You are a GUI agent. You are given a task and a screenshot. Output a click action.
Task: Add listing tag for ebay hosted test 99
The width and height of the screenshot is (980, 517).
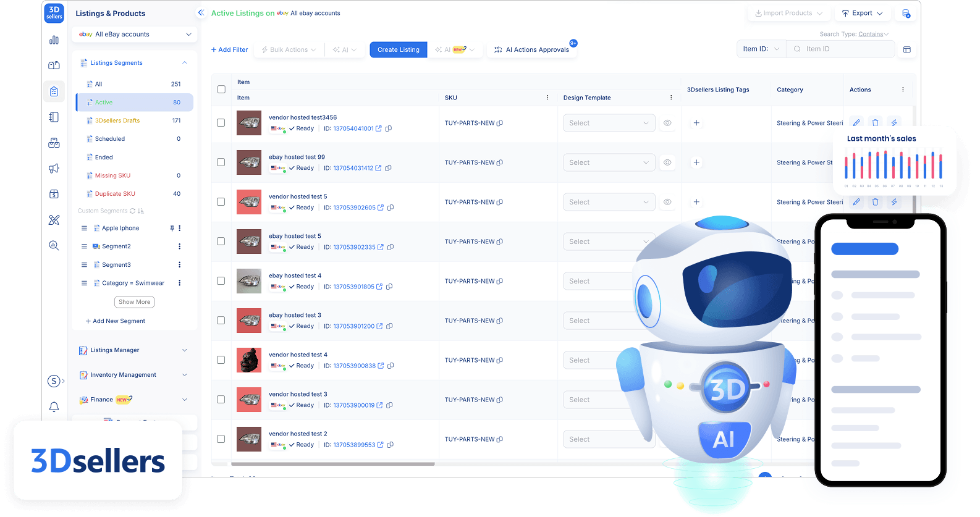point(696,162)
